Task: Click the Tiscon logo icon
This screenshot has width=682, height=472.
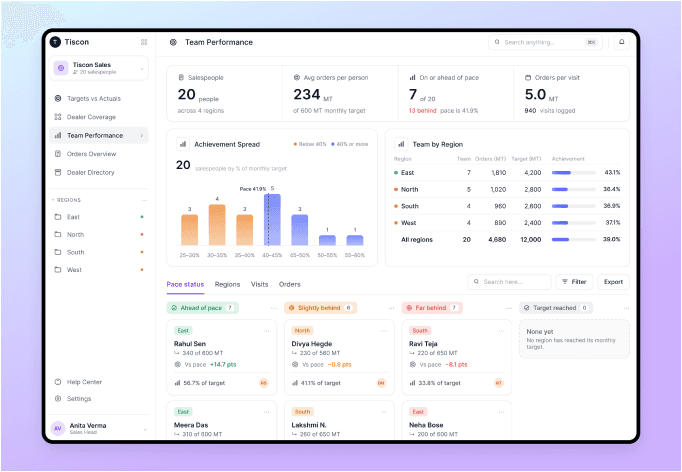Action: [x=55, y=42]
